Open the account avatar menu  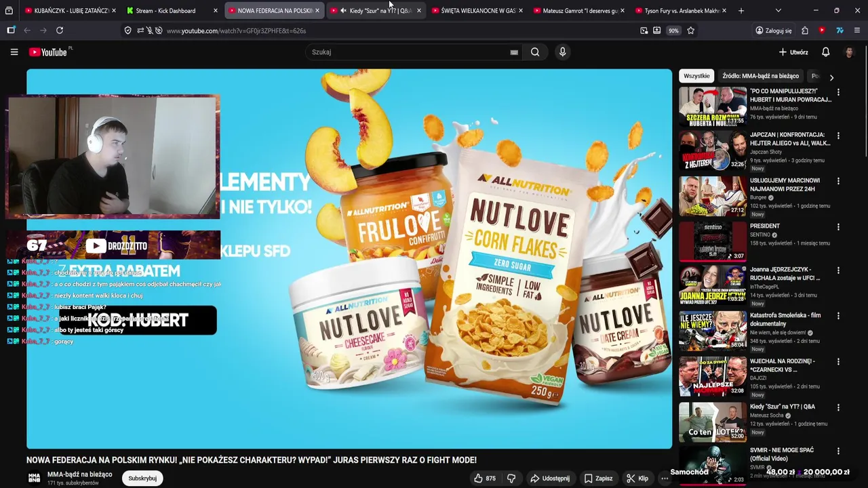(849, 52)
